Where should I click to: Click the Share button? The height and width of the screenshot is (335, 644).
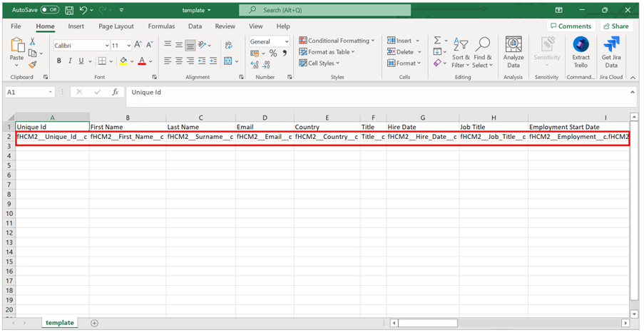pos(615,26)
